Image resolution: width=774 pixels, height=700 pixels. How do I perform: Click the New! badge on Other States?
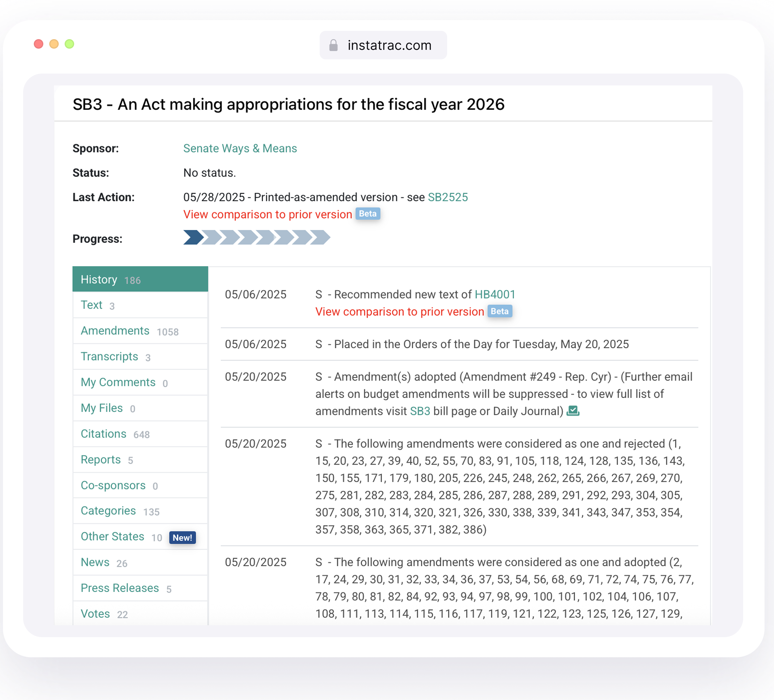[x=182, y=537]
